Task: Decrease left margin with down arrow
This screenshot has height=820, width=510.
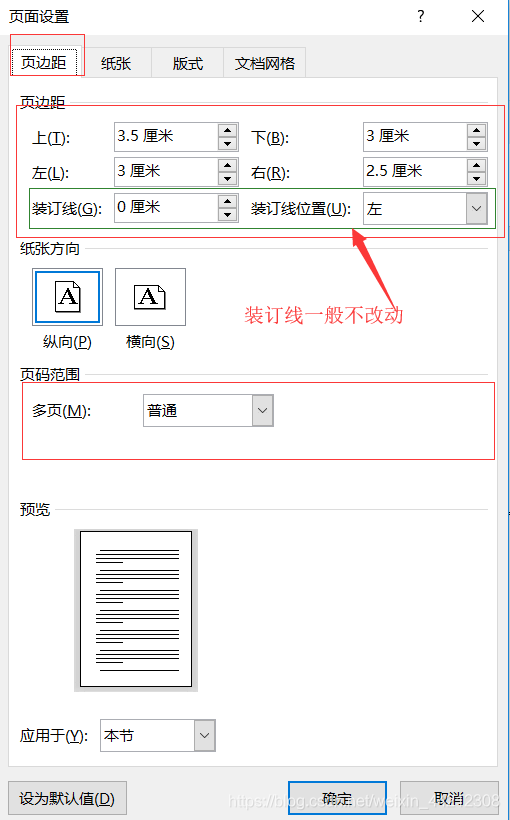Action: coord(228,179)
